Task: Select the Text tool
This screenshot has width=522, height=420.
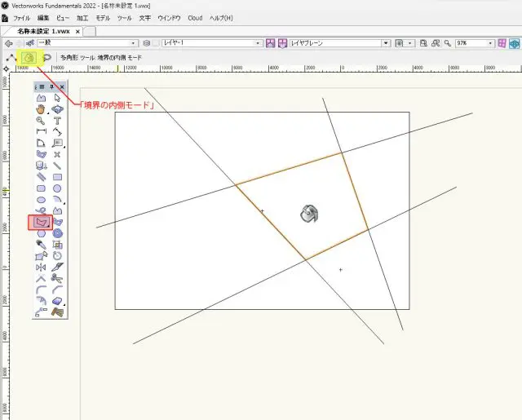Action: coord(57,120)
